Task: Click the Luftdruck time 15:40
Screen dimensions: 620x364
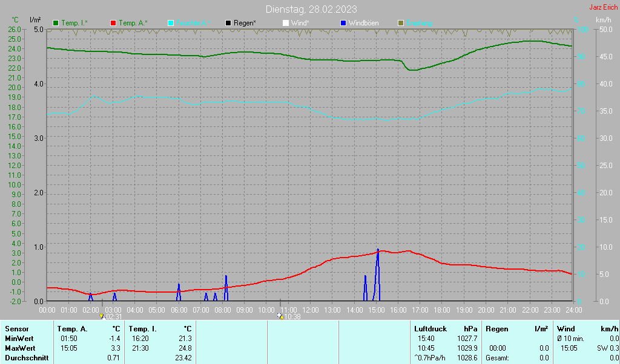Action: click(x=426, y=339)
